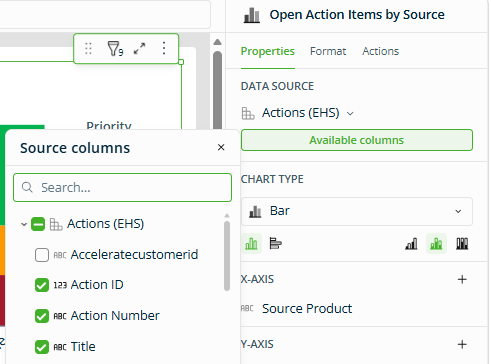The height and width of the screenshot is (364, 491).
Task: Expand widget to full screen
Action: click(139, 49)
